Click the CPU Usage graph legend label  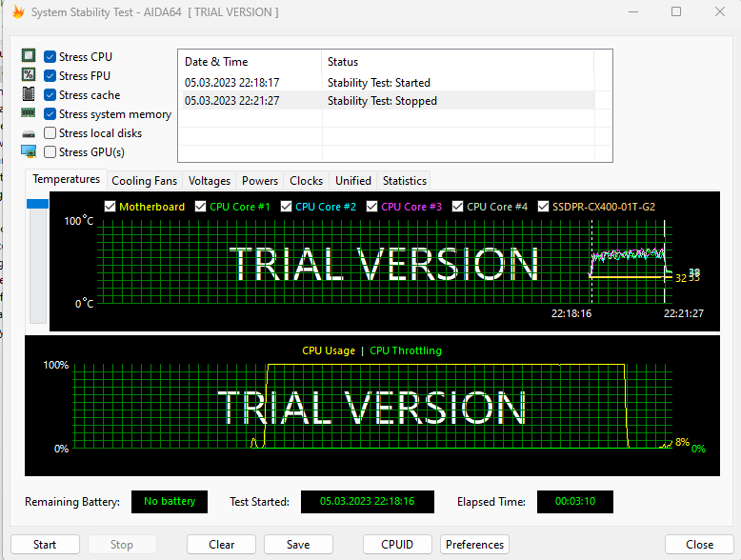tap(329, 350)
